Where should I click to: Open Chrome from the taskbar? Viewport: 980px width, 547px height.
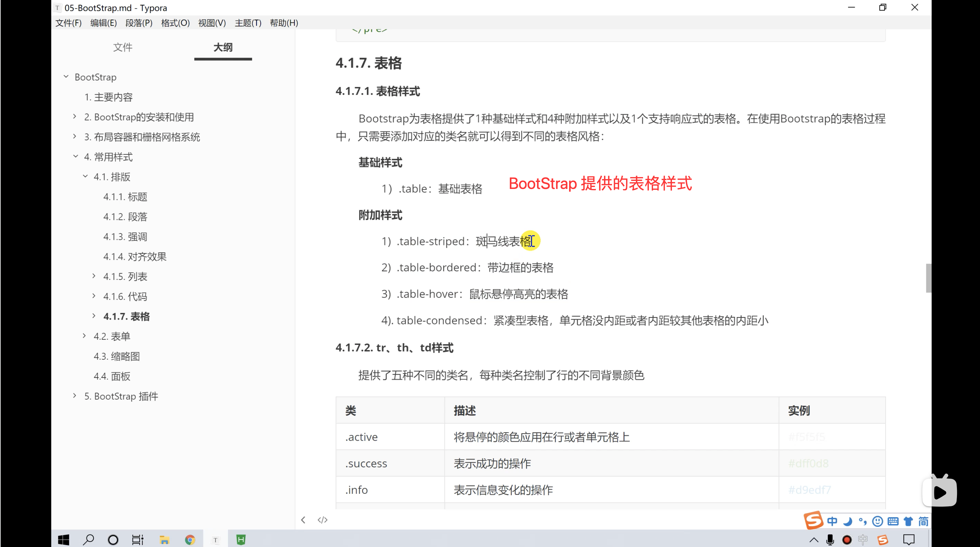(x=190, y=539)
